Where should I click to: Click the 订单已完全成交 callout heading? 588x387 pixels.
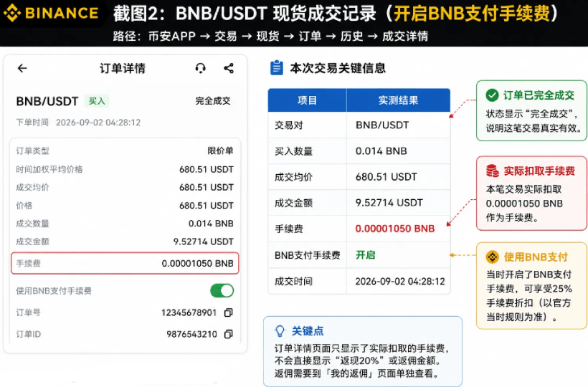point(539,95)
